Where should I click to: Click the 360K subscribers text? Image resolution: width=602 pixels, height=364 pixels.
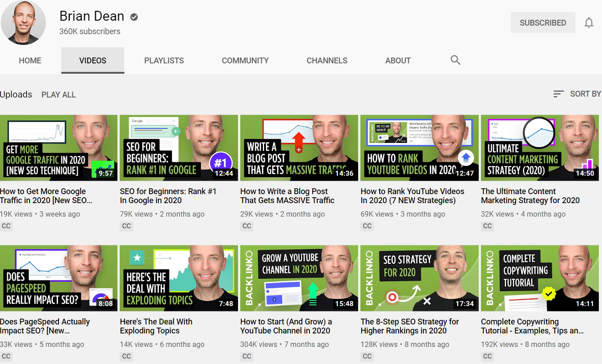(90, 31)
